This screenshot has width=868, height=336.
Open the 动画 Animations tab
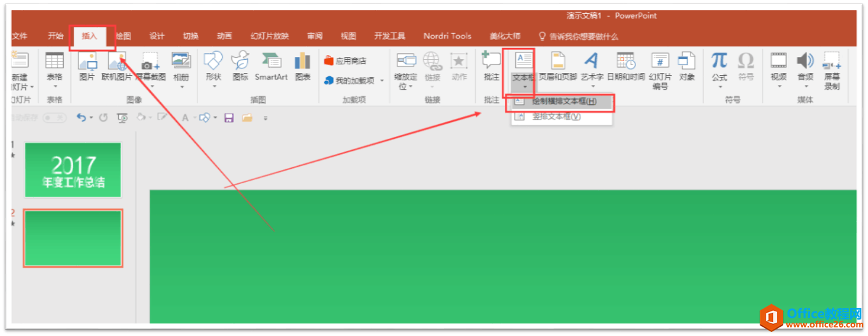tap(225, 36)
